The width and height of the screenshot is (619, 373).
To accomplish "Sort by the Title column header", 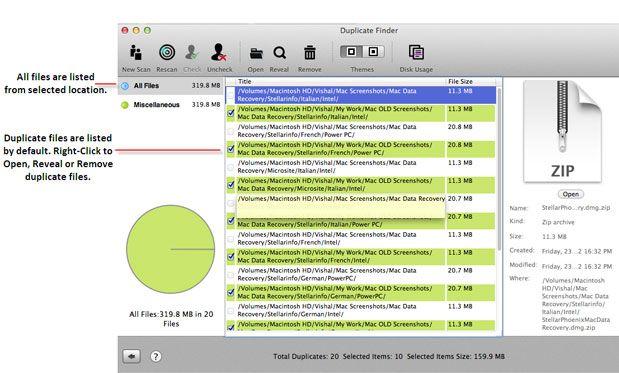I will point(340,81).
